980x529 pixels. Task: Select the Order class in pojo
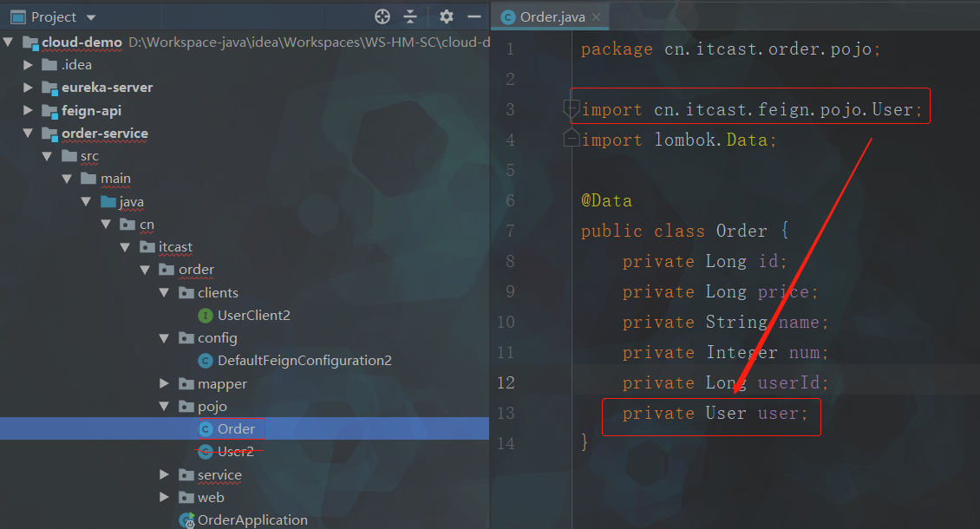click(x=236, y=429)
